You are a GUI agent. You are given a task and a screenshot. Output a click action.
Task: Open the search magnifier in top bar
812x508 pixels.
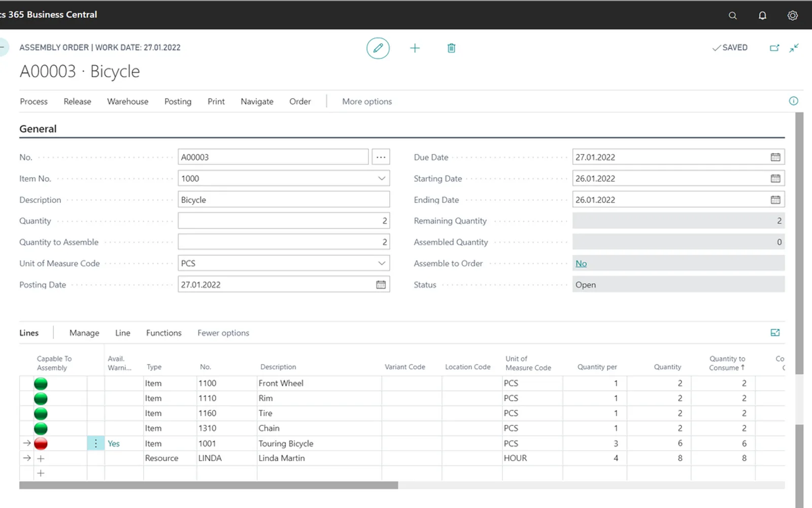click(x=732, y=15)
